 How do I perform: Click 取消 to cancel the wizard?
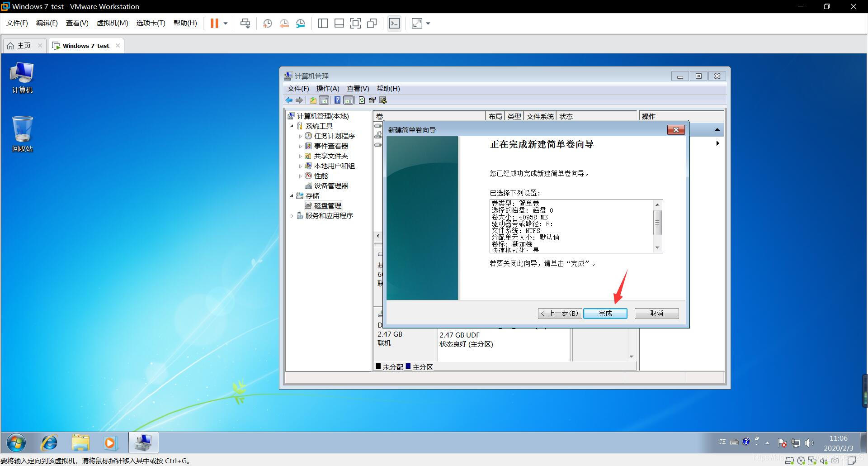click(656, 313)
